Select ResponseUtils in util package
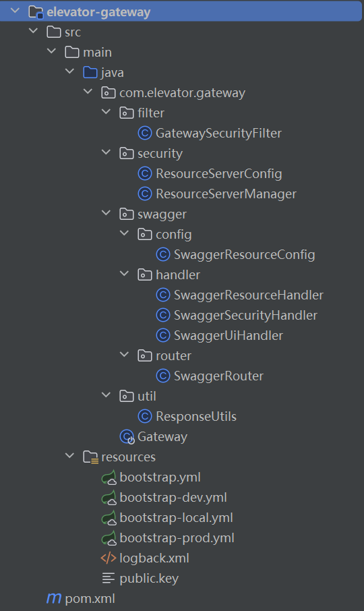Viewport: 364px width, 611px height. 196,417
